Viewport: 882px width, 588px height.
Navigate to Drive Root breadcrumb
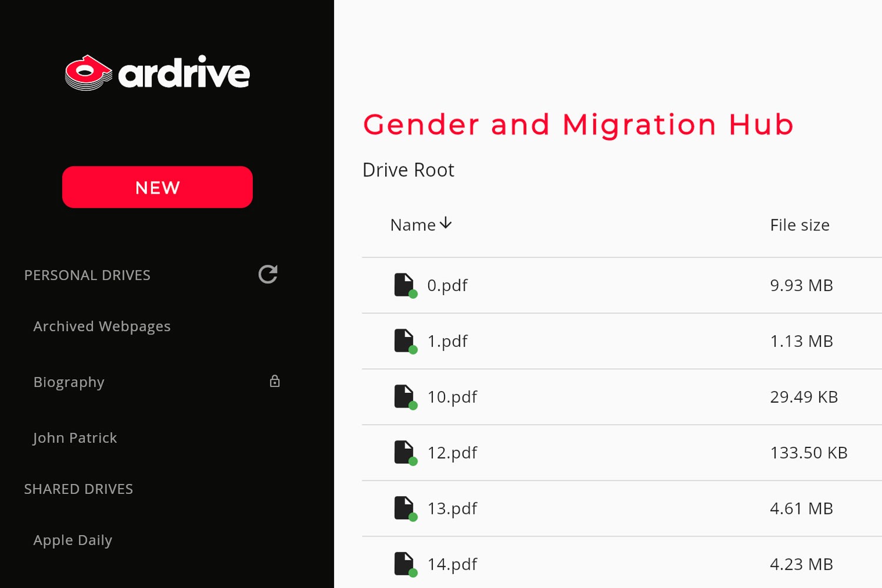[408, 170]
